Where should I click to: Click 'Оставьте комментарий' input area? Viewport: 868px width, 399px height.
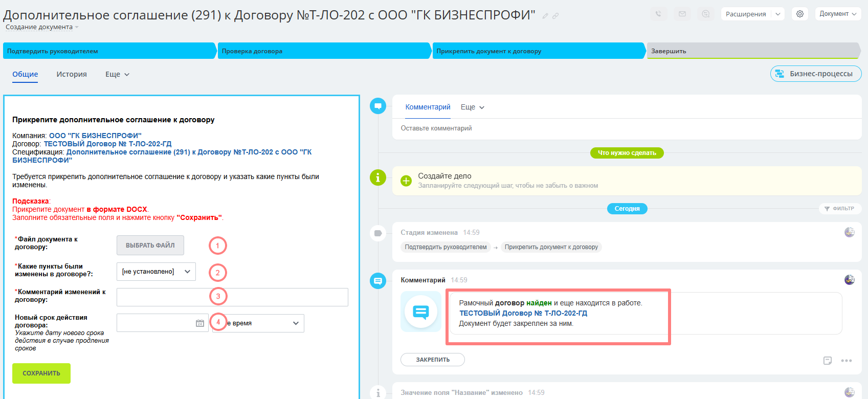pyautogui.click(x=627, y=128)
